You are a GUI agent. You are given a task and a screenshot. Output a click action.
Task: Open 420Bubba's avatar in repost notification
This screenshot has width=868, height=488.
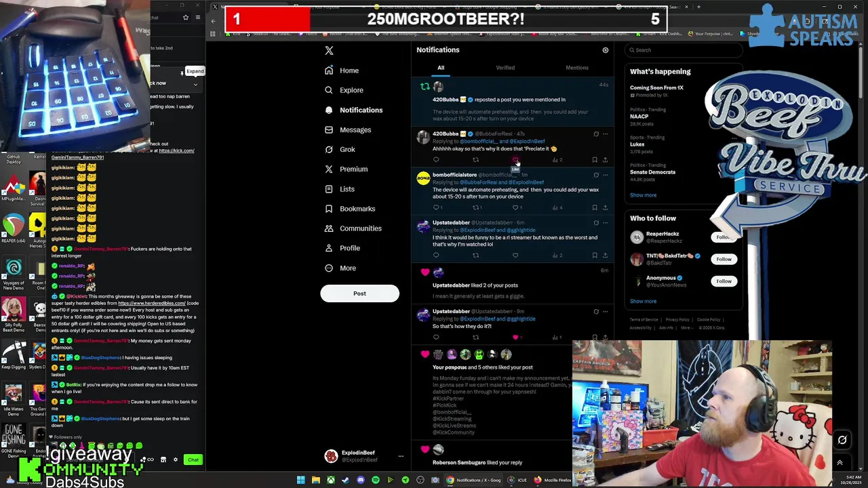point(438,87)
